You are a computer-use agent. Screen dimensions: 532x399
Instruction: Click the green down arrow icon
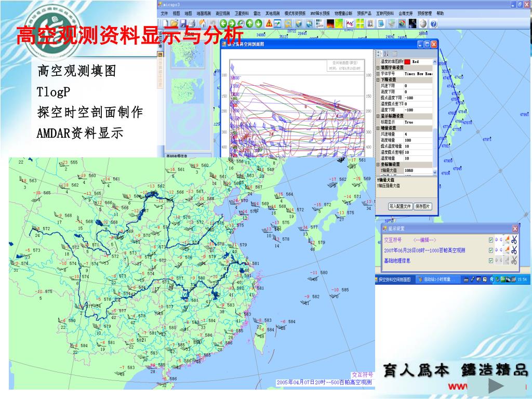(x=259, y=23)
